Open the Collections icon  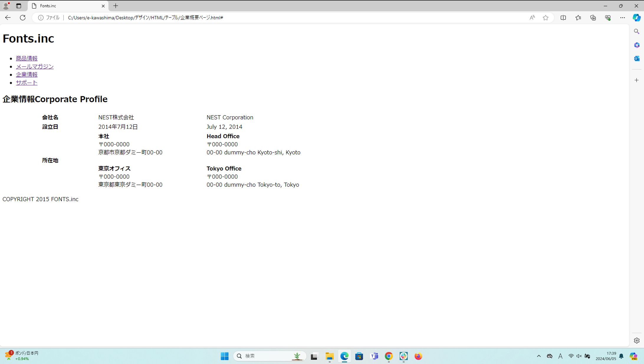[593, 18]
